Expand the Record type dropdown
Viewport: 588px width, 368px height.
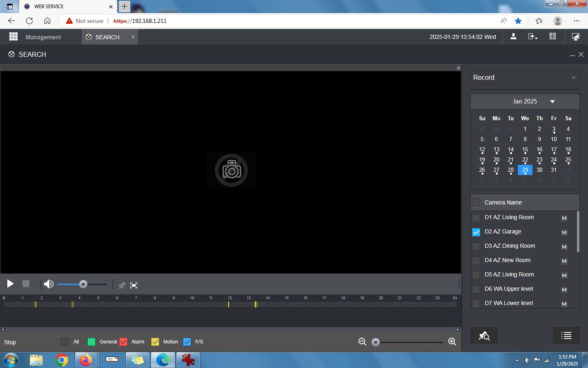[525, 78]
